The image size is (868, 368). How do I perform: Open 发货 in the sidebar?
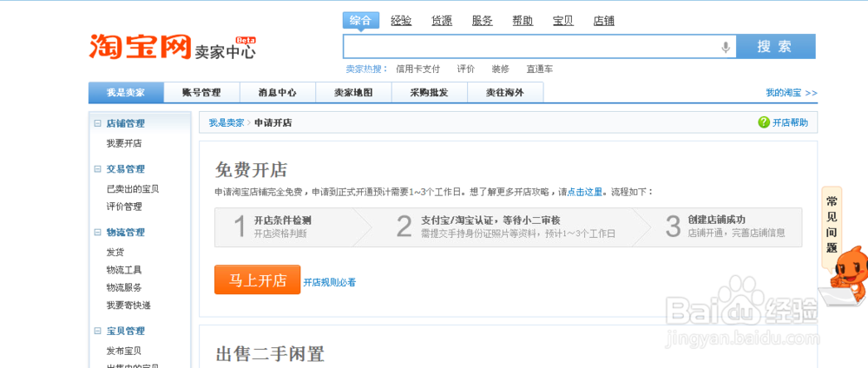115,252
